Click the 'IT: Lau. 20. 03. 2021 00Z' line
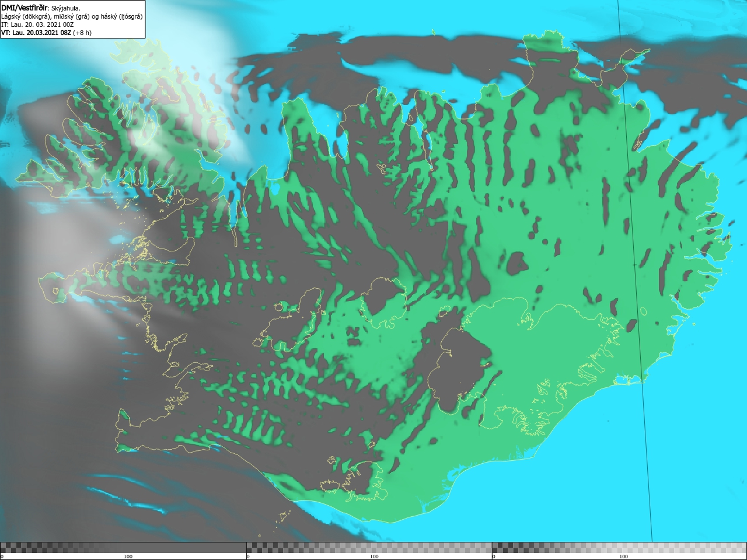Screen dimensions: 747x560 coord(37,24)
